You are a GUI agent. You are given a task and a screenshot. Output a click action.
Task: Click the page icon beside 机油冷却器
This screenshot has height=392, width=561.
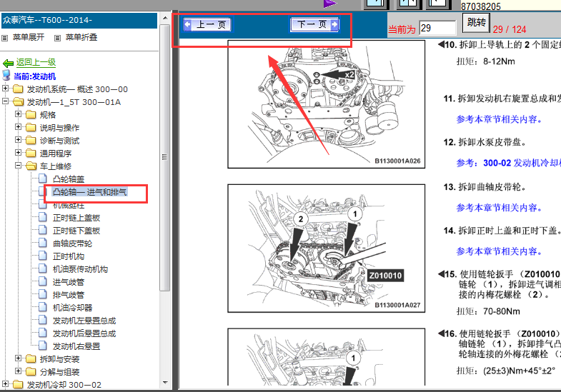(x=43, y=306)
